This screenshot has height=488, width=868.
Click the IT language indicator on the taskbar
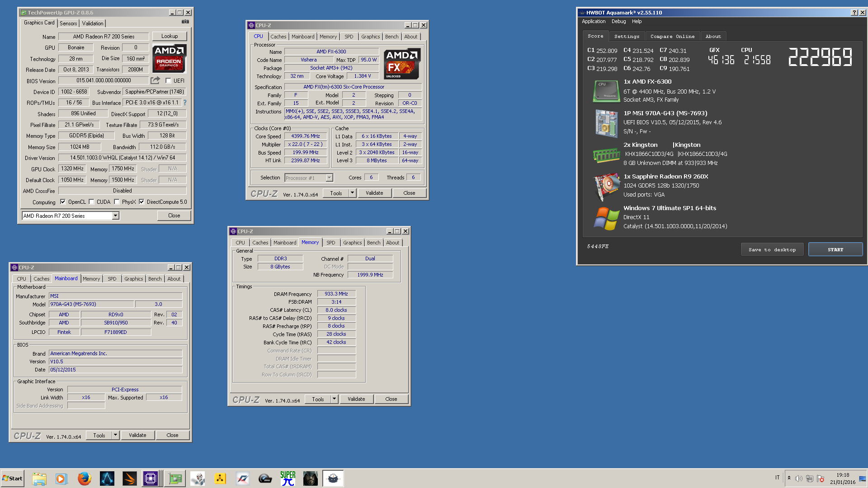coord(778,478)
